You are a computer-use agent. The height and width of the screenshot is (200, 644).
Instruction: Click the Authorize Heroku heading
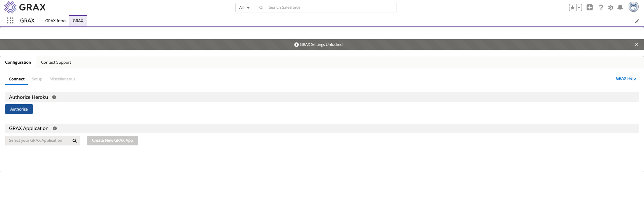(x=29, y=97)
